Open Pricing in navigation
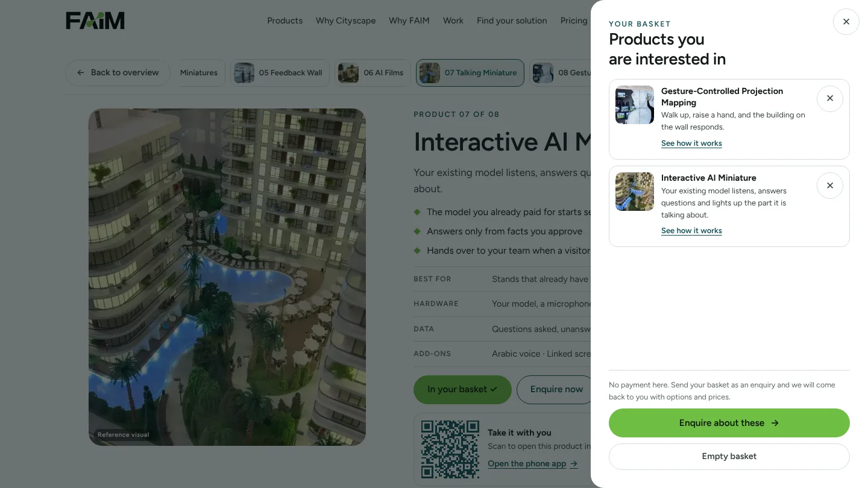The height and width of the screenshot is (488, 868). (574, 20)
